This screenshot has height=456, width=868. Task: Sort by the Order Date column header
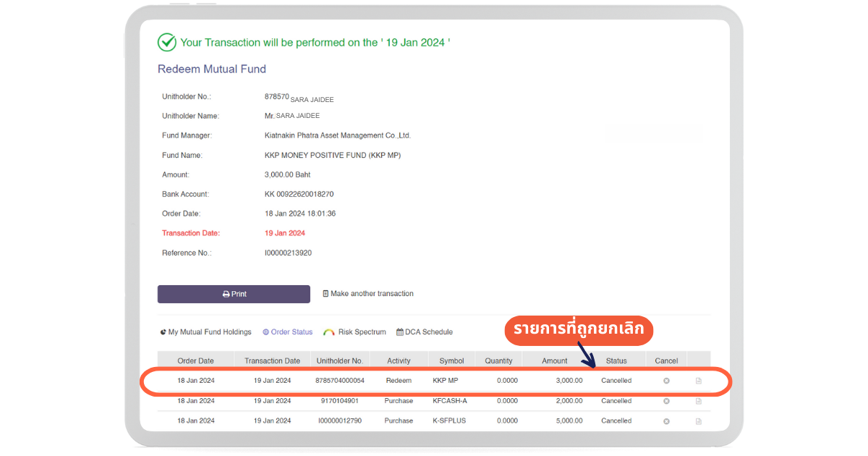196,360
